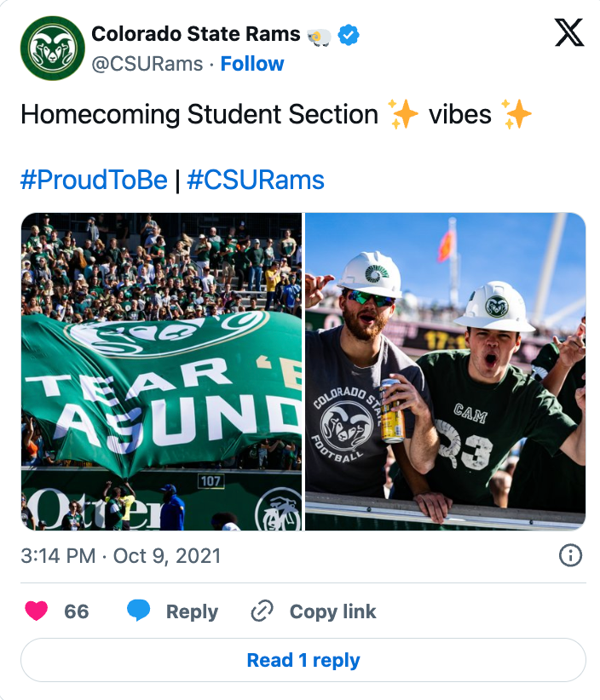Click the Copy link text
Screen dimensions: 600x700
(332, 611)
